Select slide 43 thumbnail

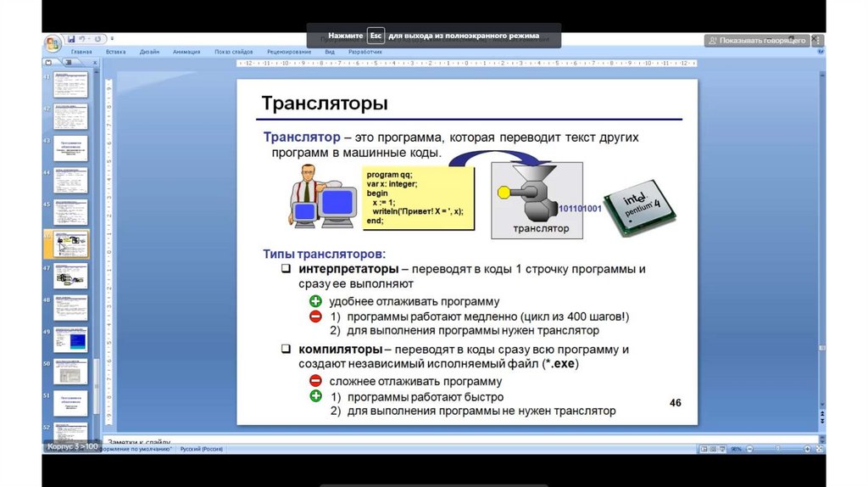point(71,148)
